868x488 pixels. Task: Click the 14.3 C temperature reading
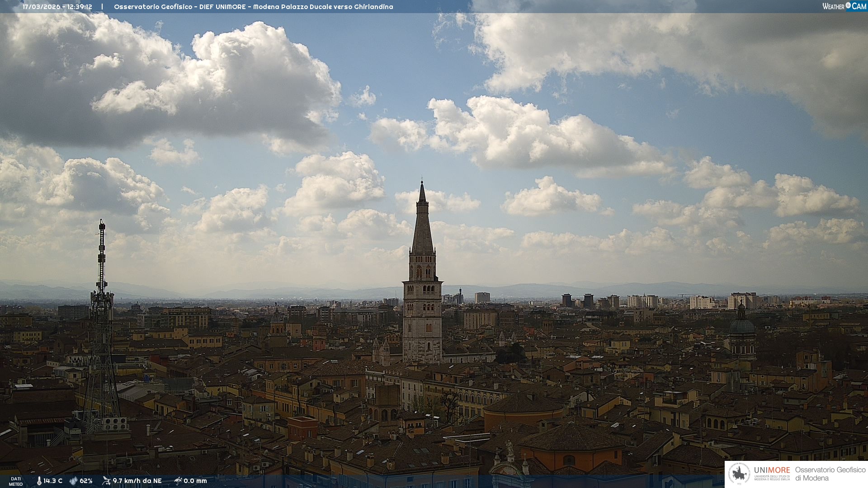click(53, 481)
